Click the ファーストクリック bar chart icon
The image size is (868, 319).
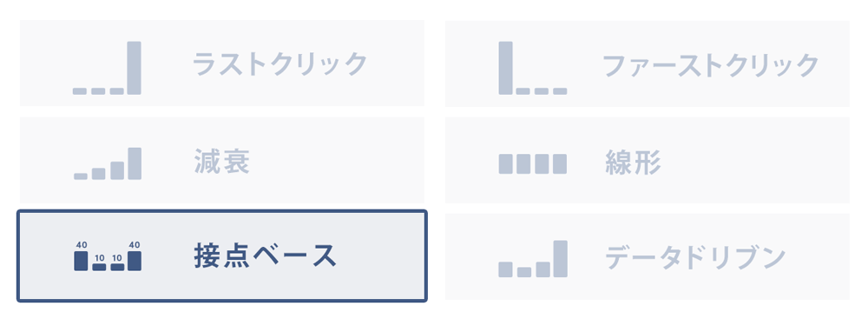[x=533, y=68]
